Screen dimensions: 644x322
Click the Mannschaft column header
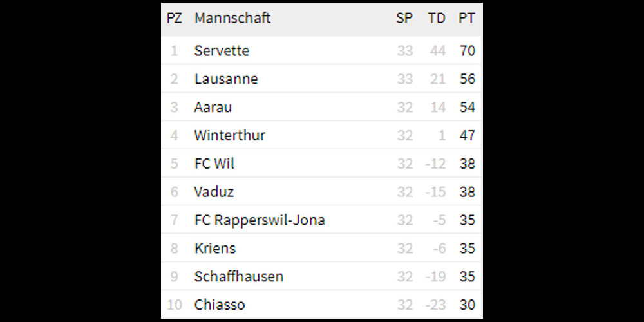(232, 18)
